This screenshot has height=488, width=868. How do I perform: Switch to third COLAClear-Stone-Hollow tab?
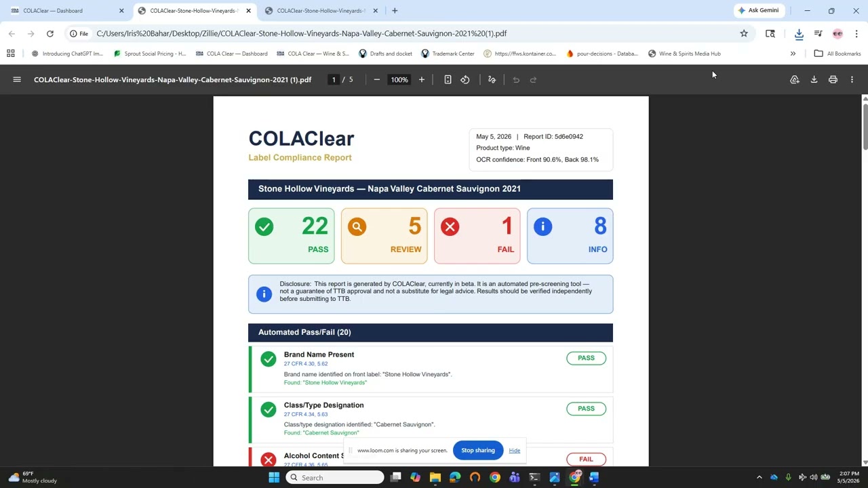pos(320,10)
